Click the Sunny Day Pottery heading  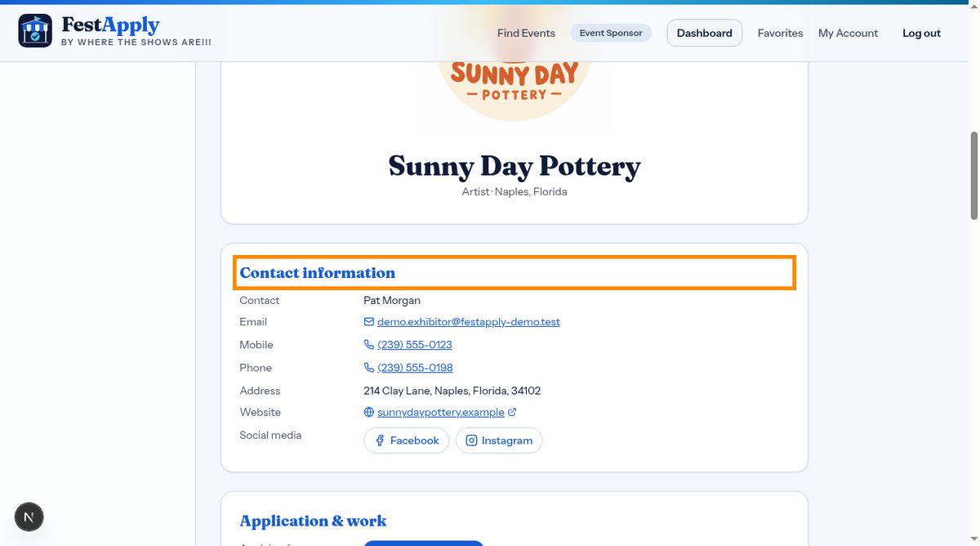click(x=514, y=166)
